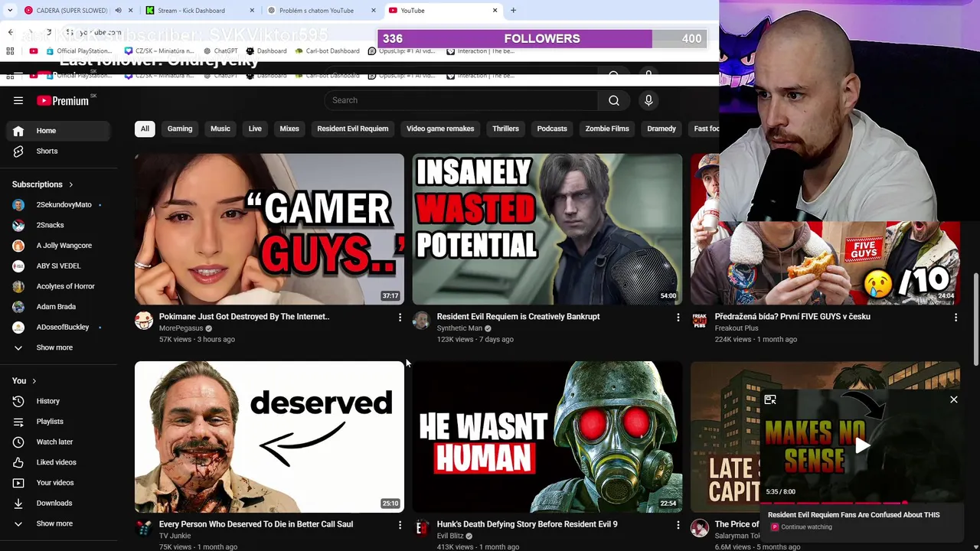Seek on the miniplayer progress bar
This screenshot has width=980, height=551.
coord(862,503)
